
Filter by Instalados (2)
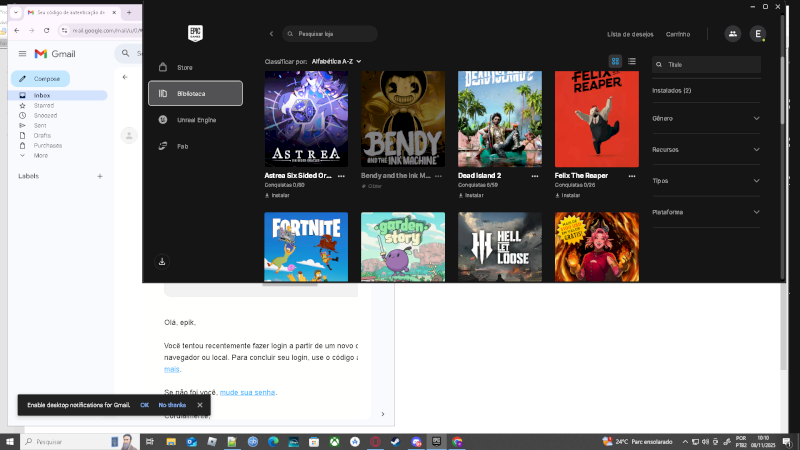pyautogui.click(x=671, y=90)
